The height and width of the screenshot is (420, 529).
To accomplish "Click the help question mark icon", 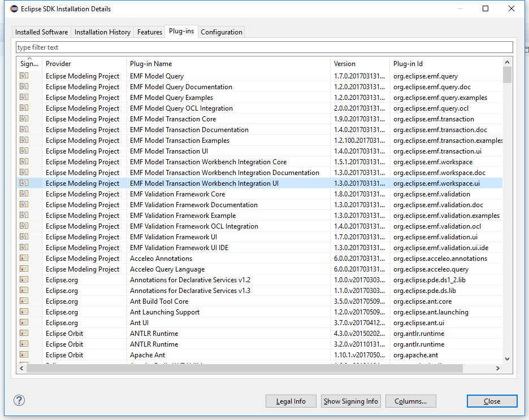I will pos(19,400).
